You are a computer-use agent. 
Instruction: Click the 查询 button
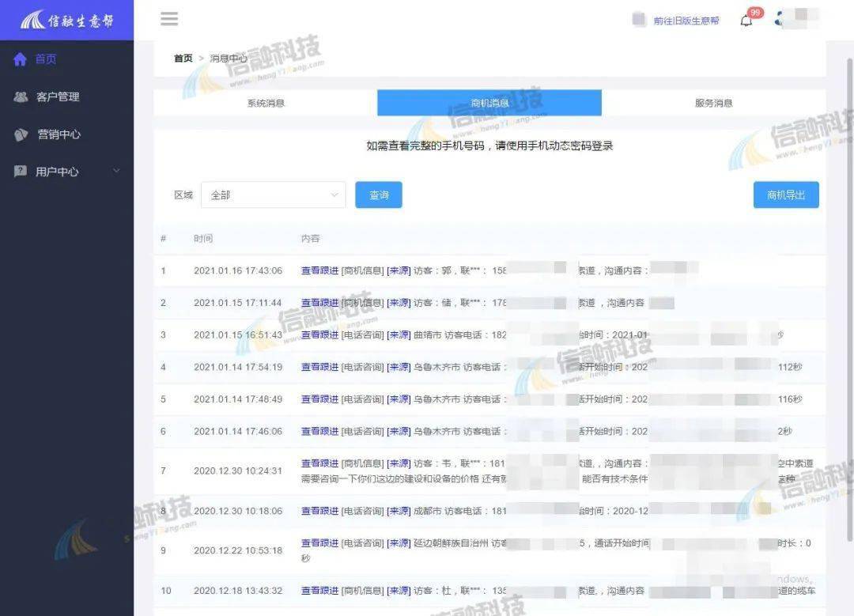(379, 195)
